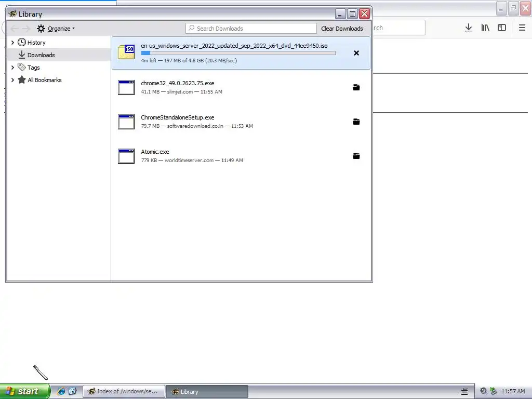The image size is (532, 399).
Task: Open the Windows start menu
Action: (x=25, y=391)
